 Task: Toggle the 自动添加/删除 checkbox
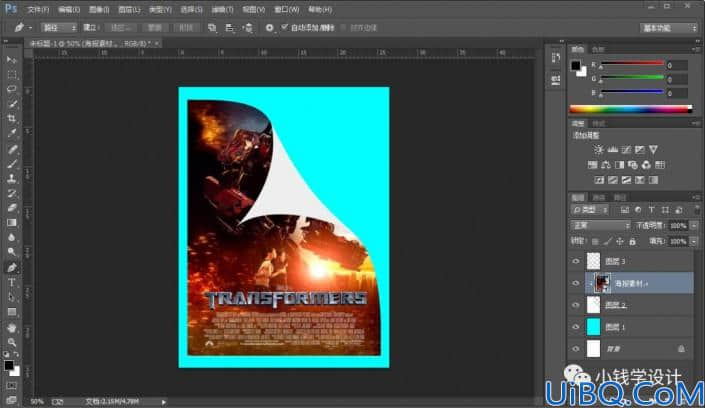[x=284, y=27]
